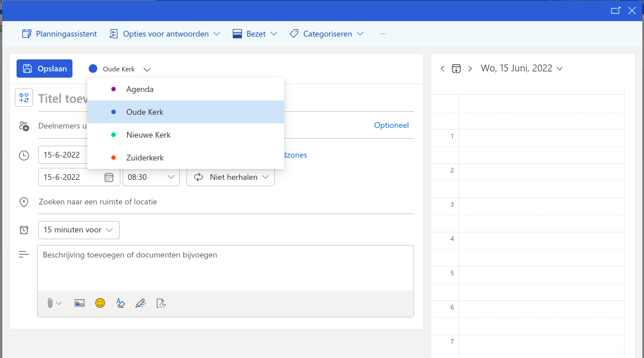Open the Planningassistent tool
Image resolution: width=644 pixels, height=358 pixels.
pyautogui.click(x=59, y=34)
